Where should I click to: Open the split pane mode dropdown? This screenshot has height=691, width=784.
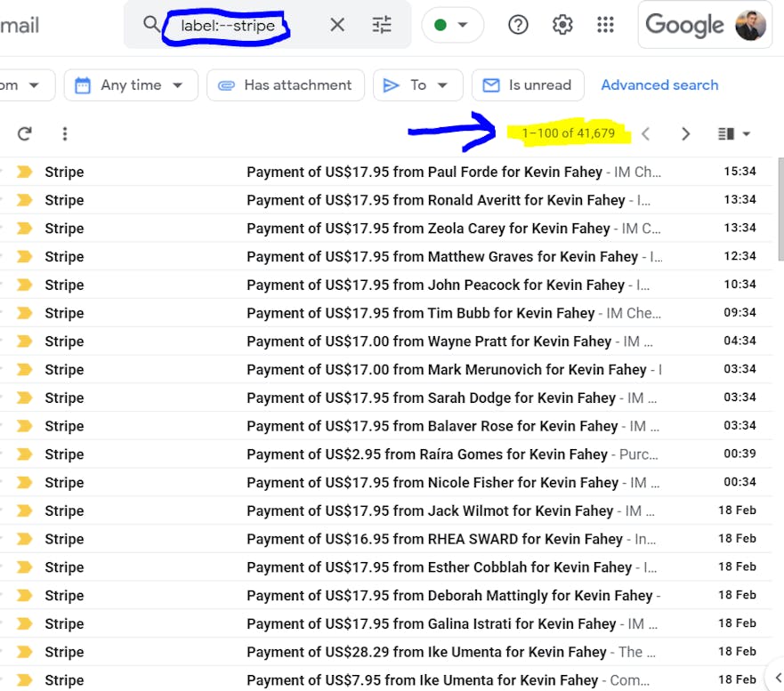pyautogui.click(x=735, y=134)
